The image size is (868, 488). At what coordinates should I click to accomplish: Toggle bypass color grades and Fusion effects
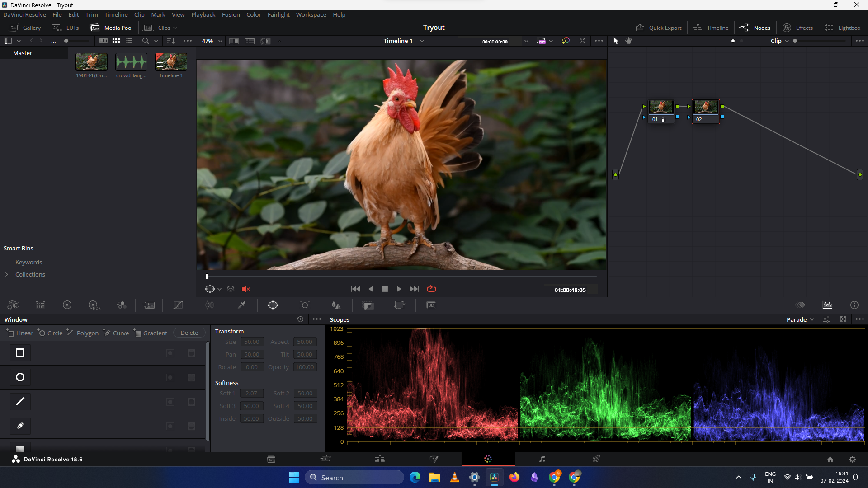(x=566, y=41)
